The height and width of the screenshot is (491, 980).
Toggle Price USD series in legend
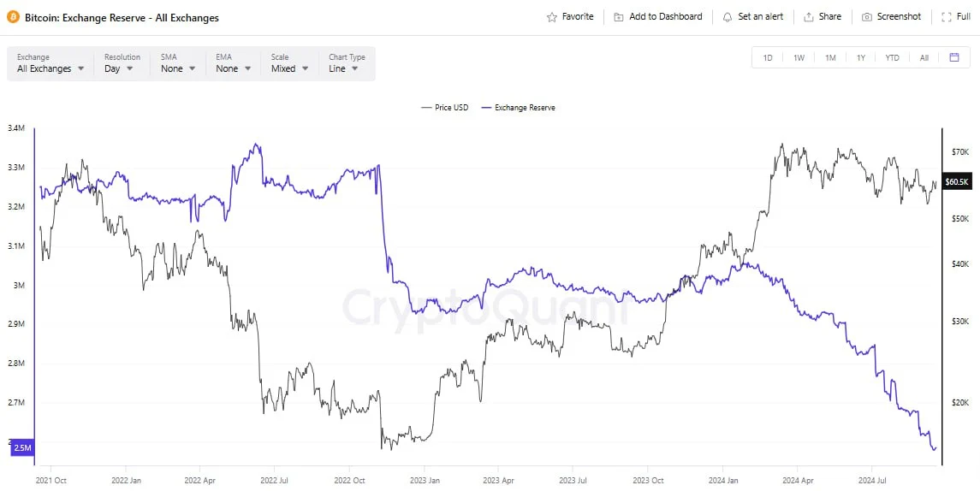[x=445, y=108]
